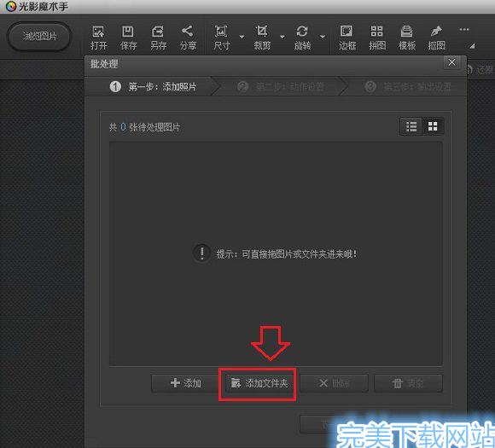Screen dimensions: 495x448
Task: Go to step two 动作设置 tab
Action: click(280, 86)
